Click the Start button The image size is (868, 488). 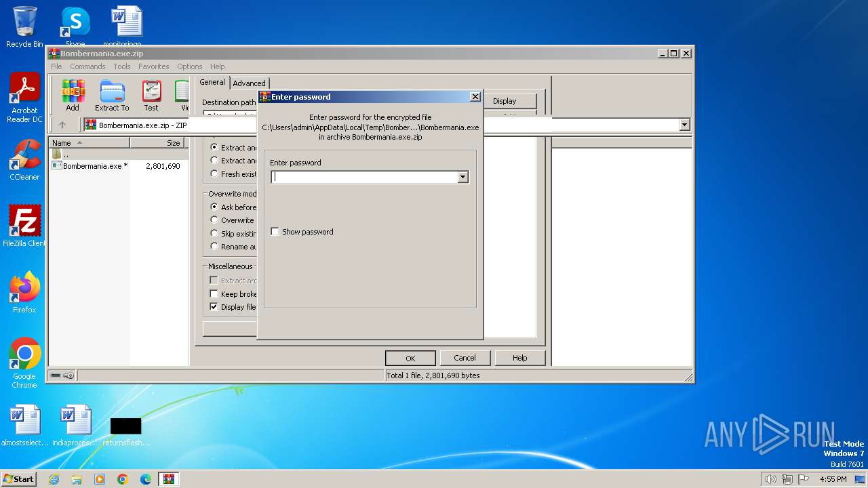19,479
